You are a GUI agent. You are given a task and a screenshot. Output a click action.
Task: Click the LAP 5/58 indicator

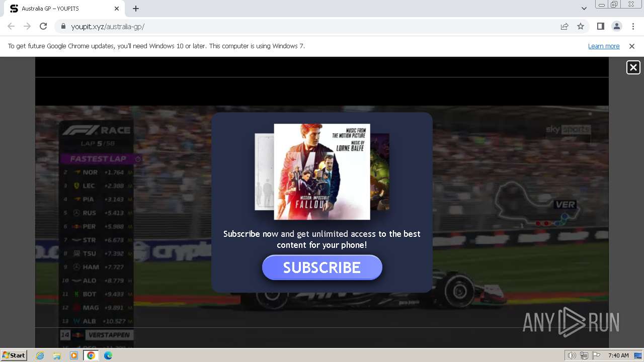pos(98,144)
